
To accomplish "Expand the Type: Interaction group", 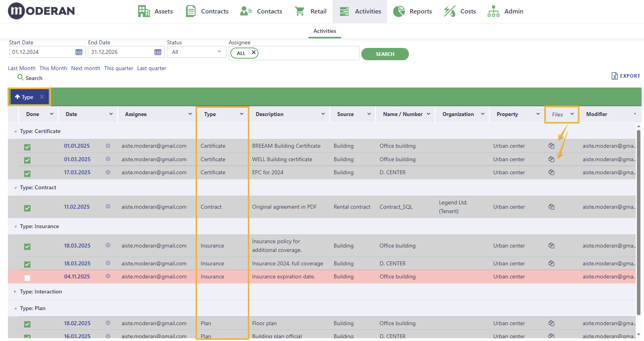I will point(15,291).
